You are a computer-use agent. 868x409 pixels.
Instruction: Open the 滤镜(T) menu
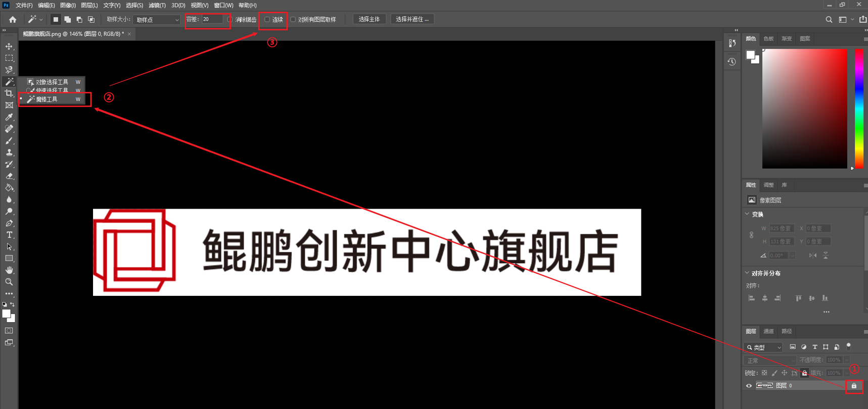[x=157, y=5]
